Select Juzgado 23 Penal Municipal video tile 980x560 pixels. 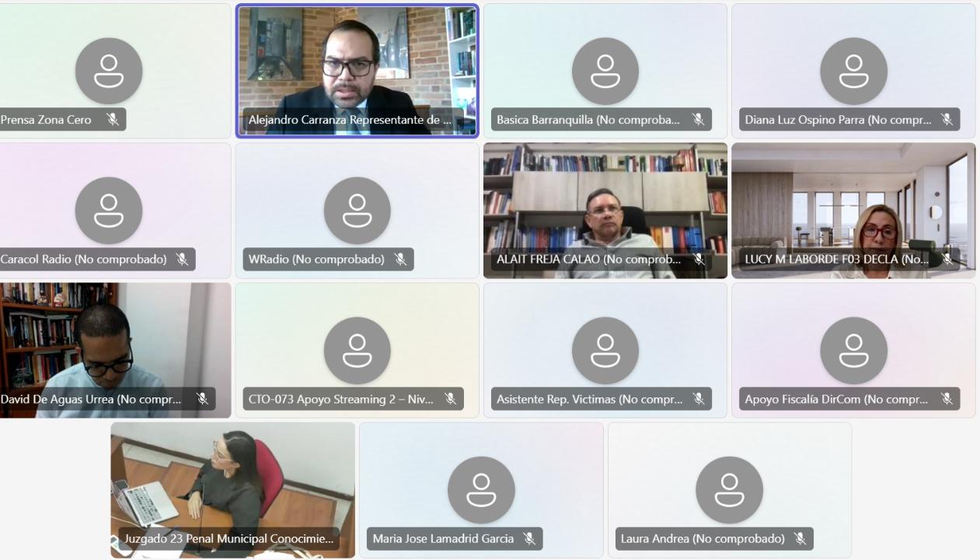click(x=232, y=490)
